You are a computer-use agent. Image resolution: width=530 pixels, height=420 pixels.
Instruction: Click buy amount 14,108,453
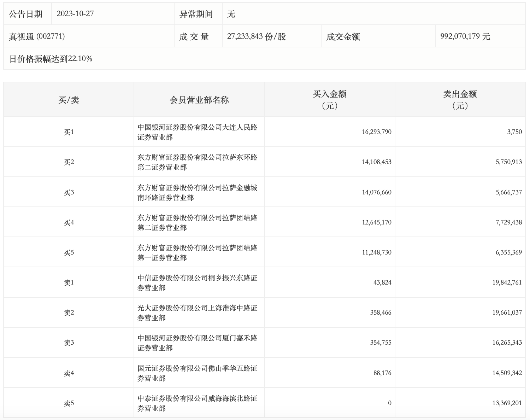pos(377,162)
